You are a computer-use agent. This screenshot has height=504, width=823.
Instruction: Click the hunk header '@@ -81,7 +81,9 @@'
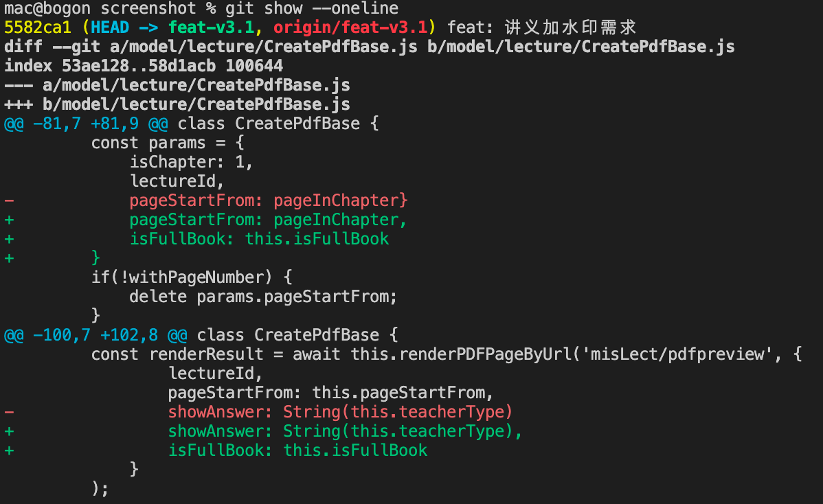pyautogui.click(x=86, y=124)
